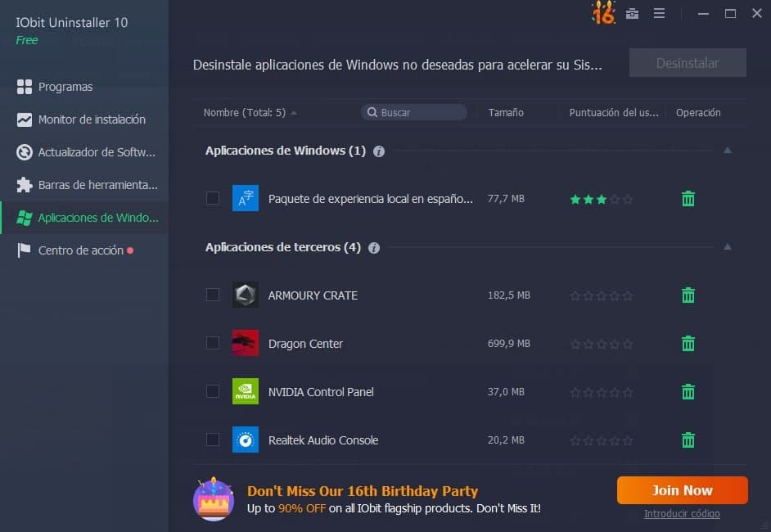Show info for Aplicaciones de Windows
Image resolution: width=771 pixels, height=532 pixels.
379,151
